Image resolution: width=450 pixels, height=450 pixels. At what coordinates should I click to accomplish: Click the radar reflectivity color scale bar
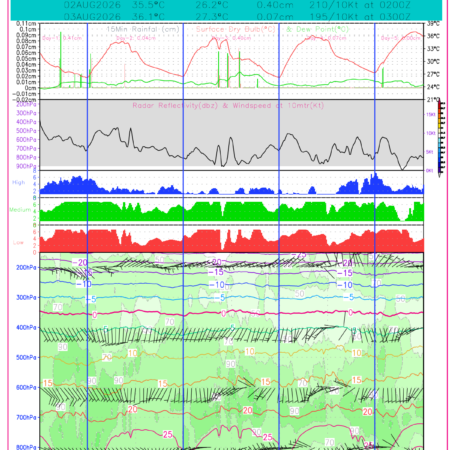tap(441, 138)
